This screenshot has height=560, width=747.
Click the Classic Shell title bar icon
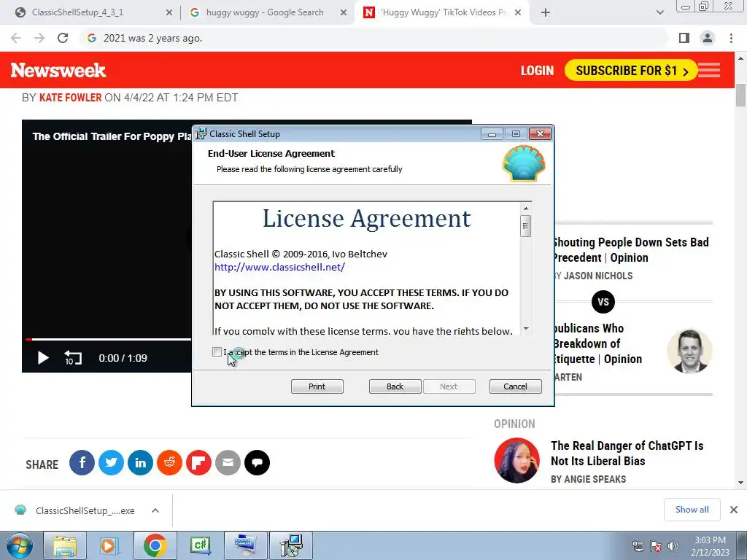pyautogui.click(x=201, y=134)
